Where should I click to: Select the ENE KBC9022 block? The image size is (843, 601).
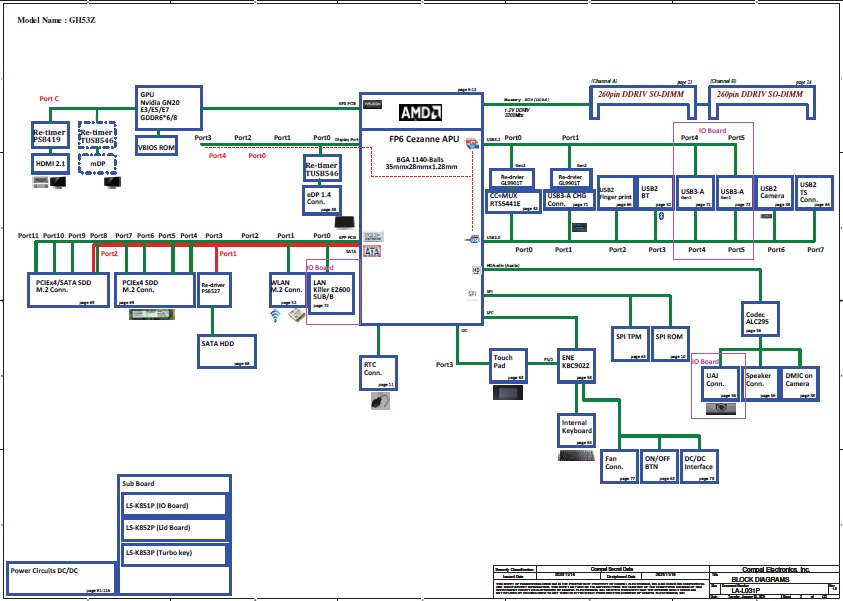pos(576,366)
